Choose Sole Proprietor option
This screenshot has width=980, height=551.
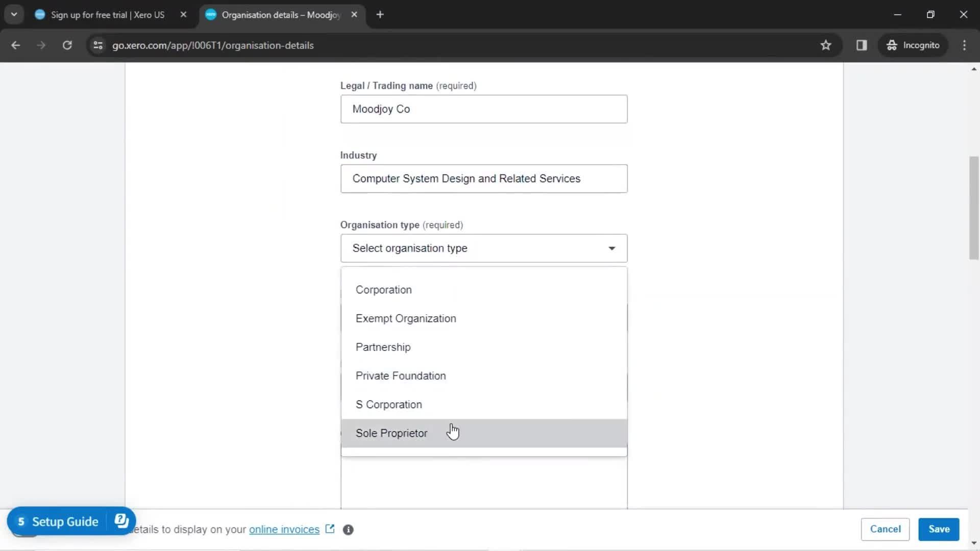click(x=484, y=433)
